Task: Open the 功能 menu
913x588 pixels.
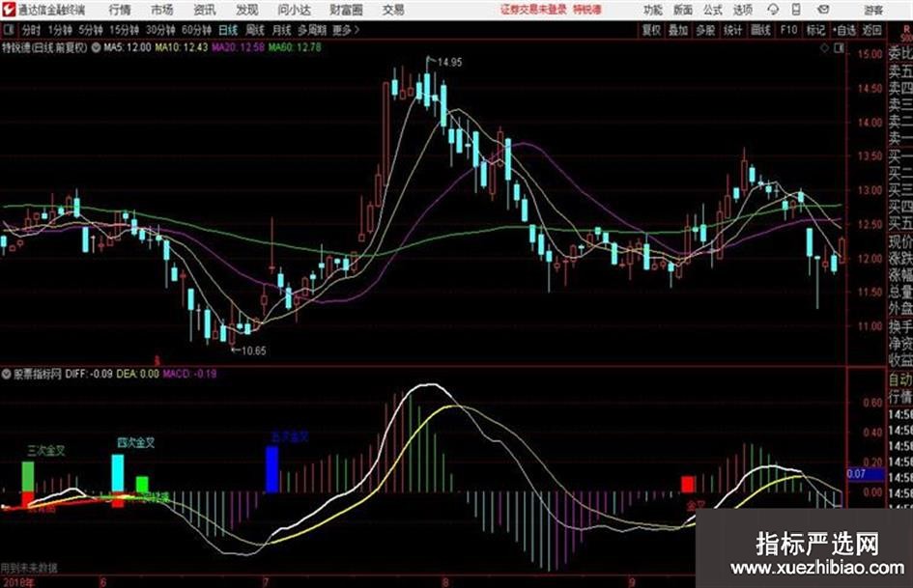Action: tap(653, 10)
